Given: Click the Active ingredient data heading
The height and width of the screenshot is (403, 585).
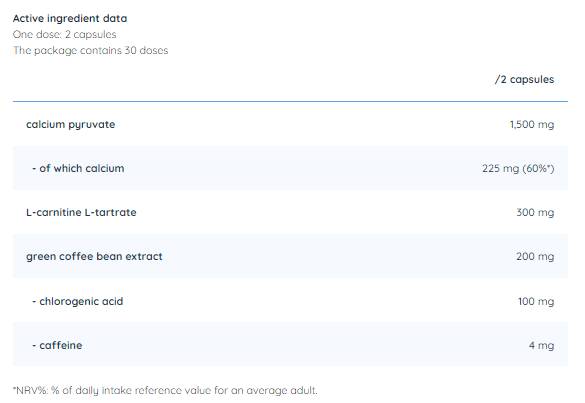Looking at the screenshot, I should [x=70, y=18].
